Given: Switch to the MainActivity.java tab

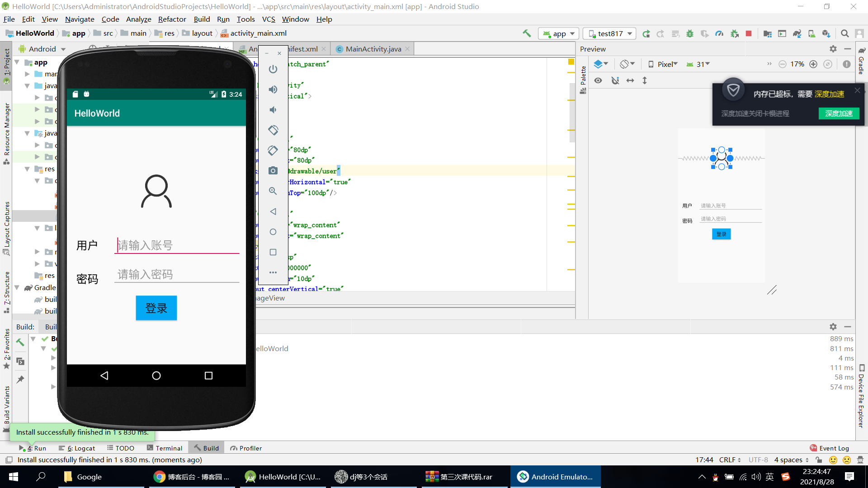Looking at the screenshot, I should [373, 49].
